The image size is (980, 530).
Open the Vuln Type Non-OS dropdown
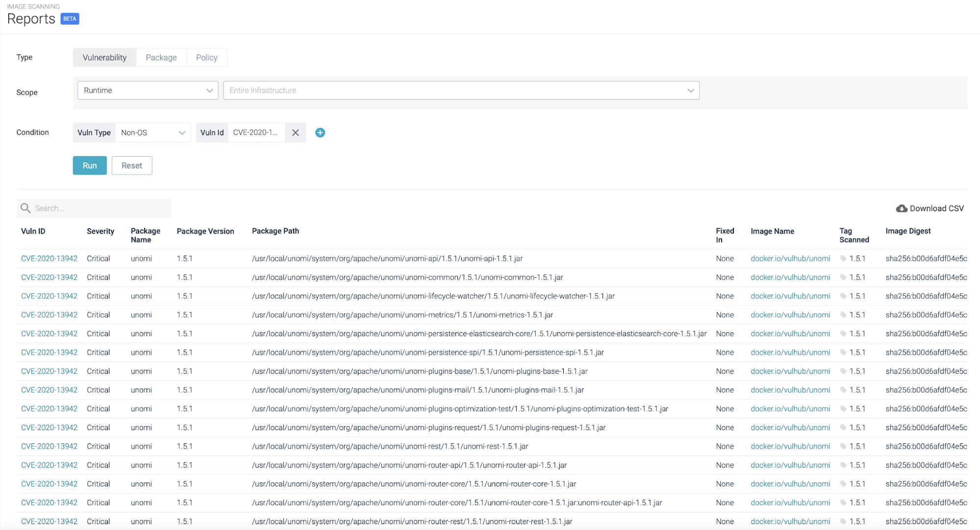153,133
